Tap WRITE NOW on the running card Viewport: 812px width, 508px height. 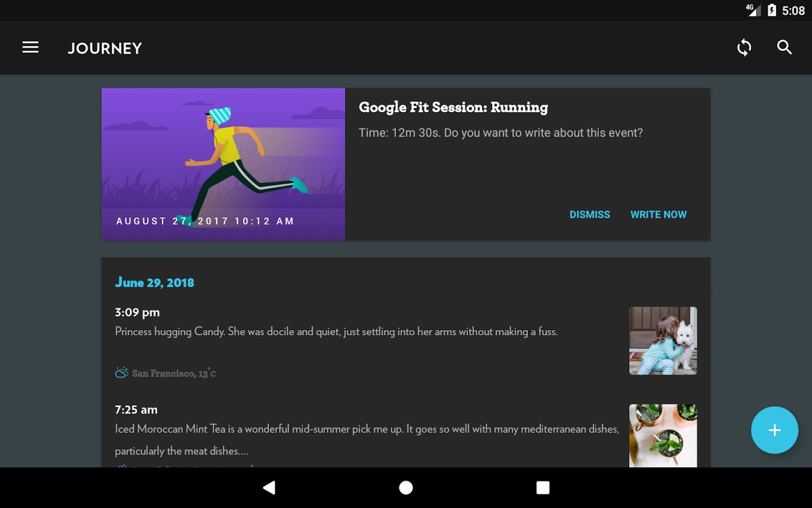pyautogui.click(x=659, y=214)
